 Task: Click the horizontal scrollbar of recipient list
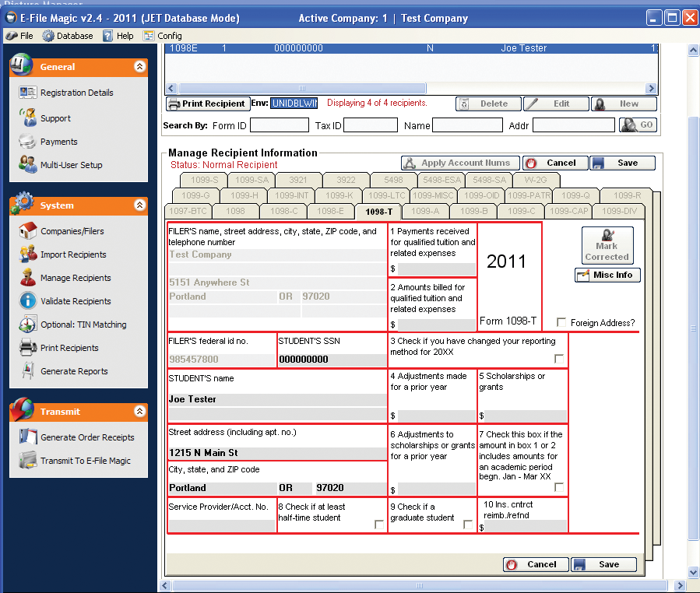pos(413,88)
